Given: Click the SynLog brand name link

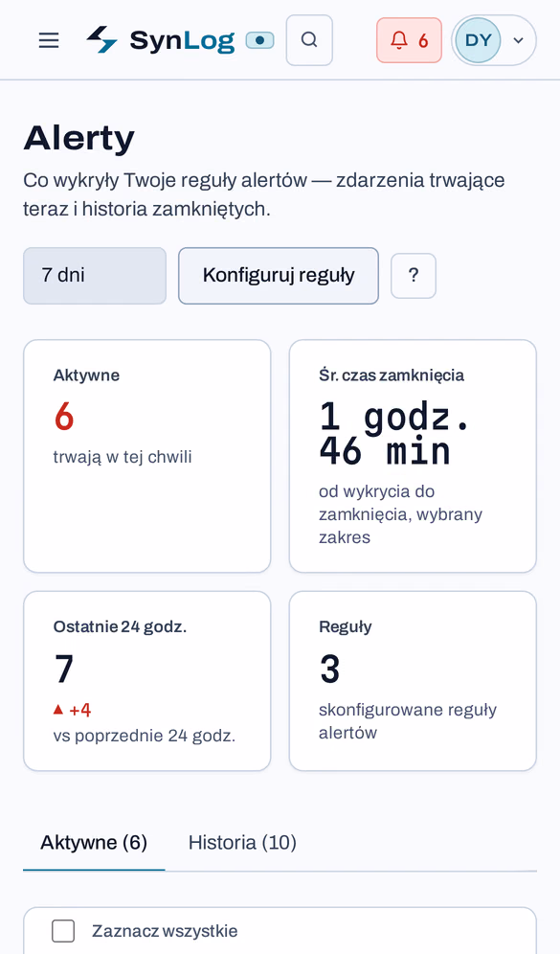Looking at the screenshot, I should pos(182,41).
